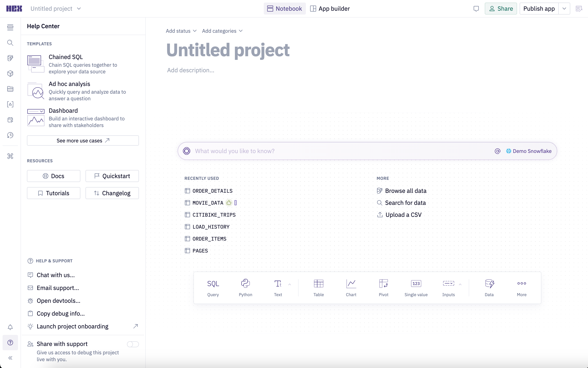Click Upload a CSV
This screenshot has width=588, height=368.
(x=404, y=214)
